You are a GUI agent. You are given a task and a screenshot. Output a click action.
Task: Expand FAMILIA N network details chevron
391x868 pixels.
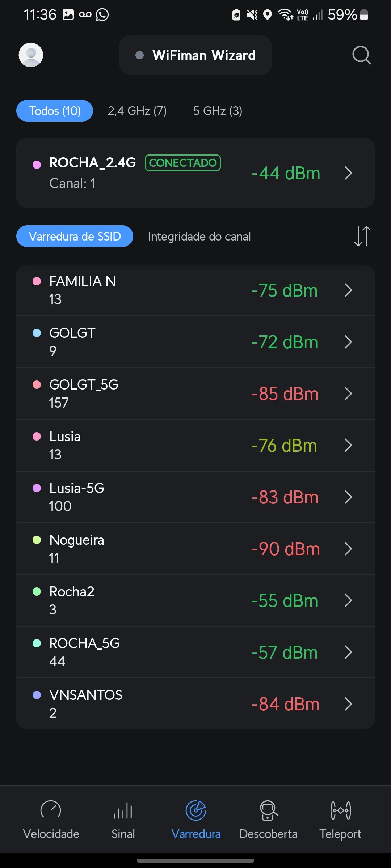click(348, 290)
